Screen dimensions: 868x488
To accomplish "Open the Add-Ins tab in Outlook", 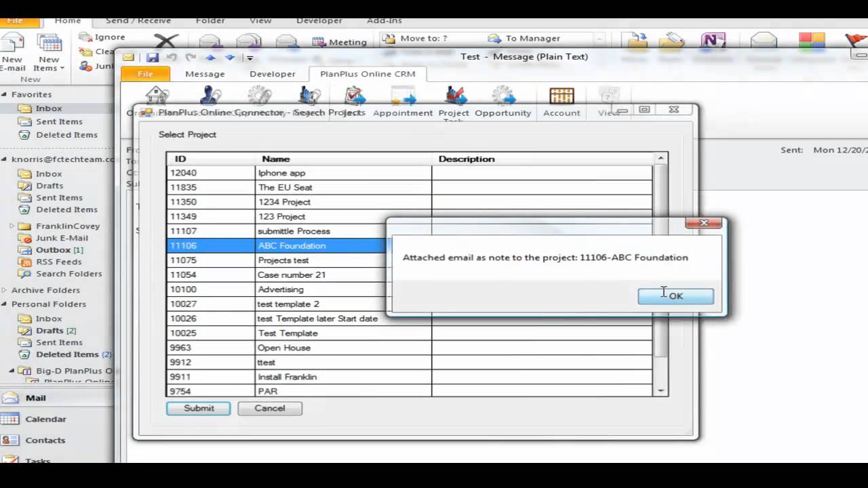I will pos(384,20).
